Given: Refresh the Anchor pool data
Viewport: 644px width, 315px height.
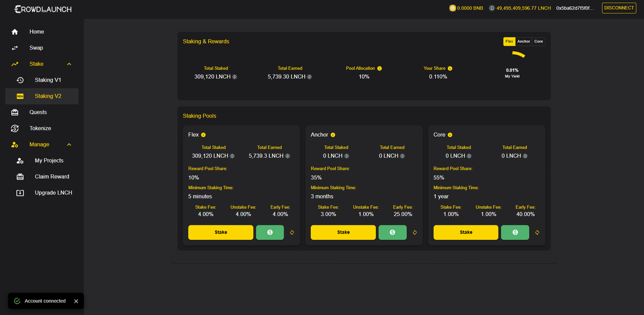Looking at the screenshot, I should 414,232.
